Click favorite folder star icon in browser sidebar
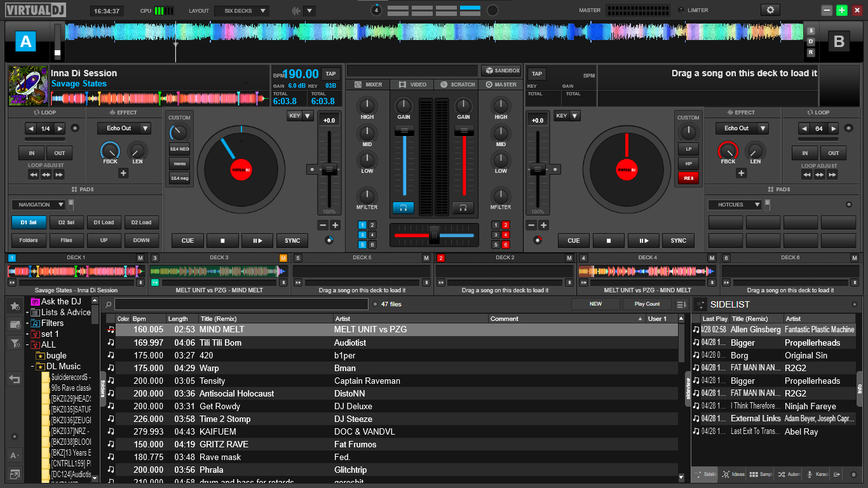 point(15,306)
